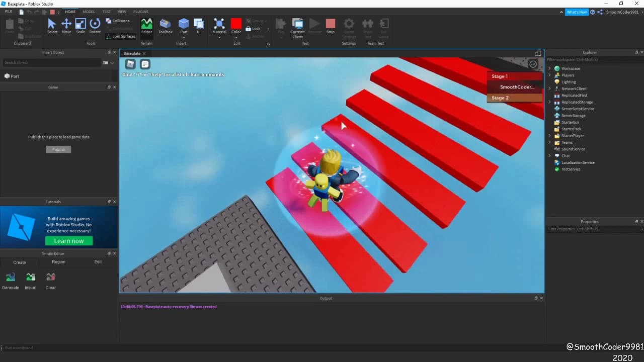Click the Current Client view button
Image resolution: width=644 pixels, height=362 pixels.
297,28
